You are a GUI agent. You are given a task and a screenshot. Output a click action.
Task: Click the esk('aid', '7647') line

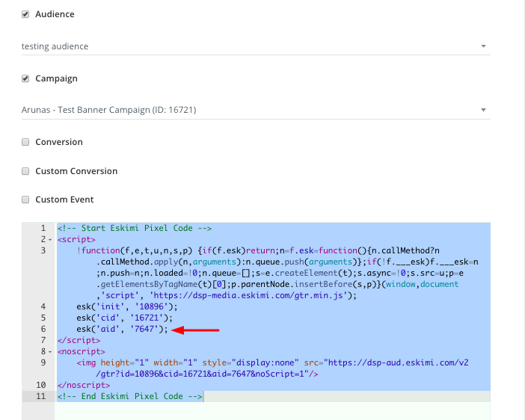click(x=122, y=329)
